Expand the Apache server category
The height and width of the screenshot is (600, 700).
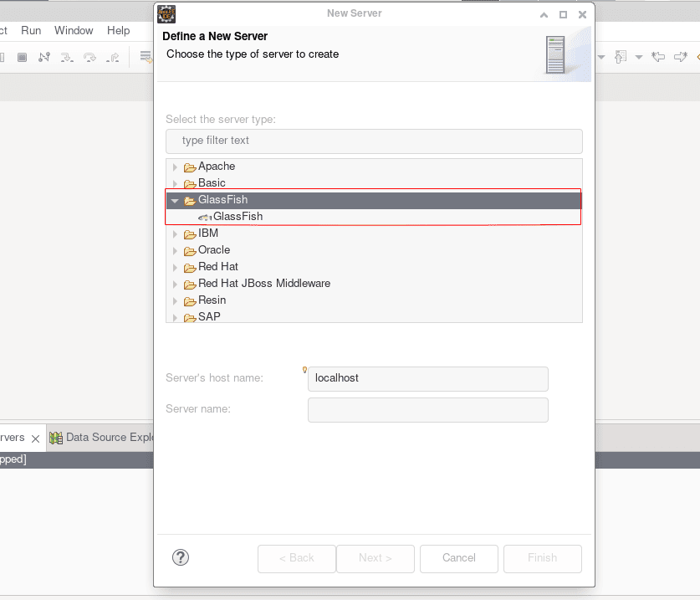(175, 166)
